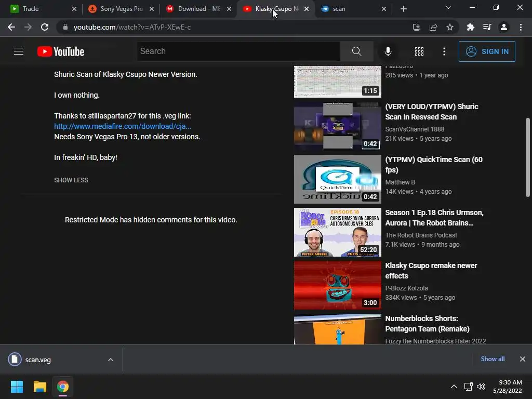
Task: Open the media control icon in Chrome toolbar
Action: [487, 27]
